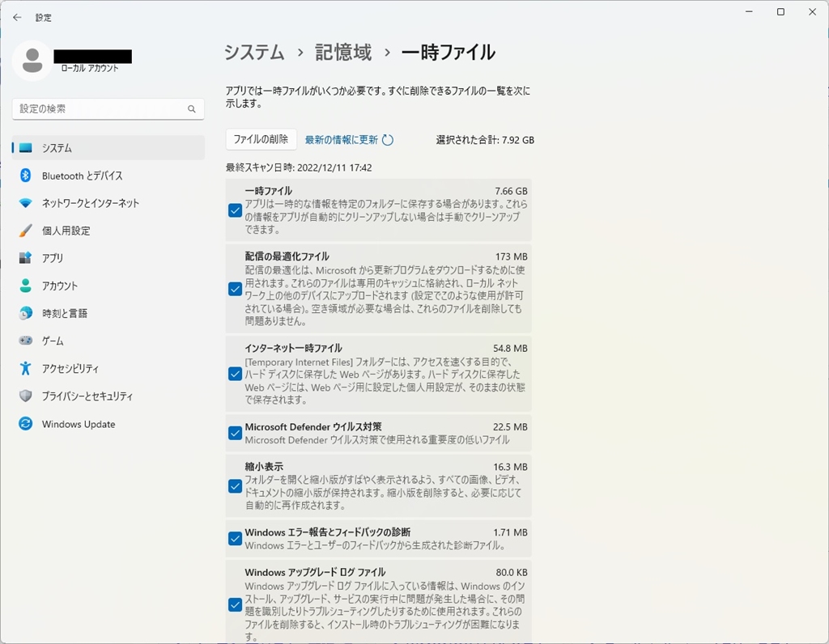Click the 最新の情報に更新 link
Screen dimensions: 829x644
coord(342,140)
